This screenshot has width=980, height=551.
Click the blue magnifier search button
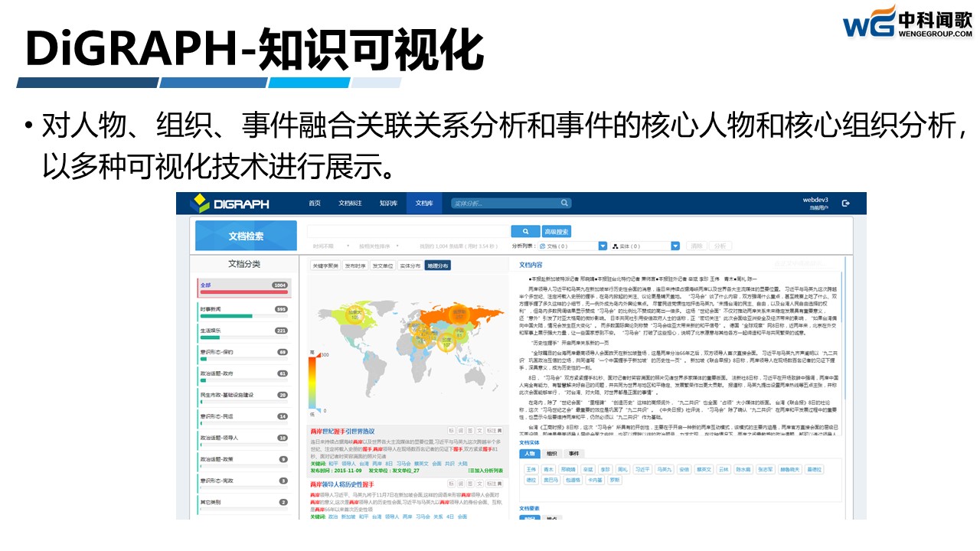click(525, 231)
